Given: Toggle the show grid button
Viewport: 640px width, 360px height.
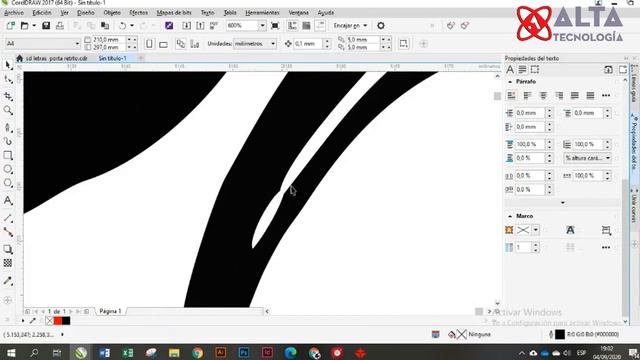Looking at the screenshot, I should click(306, 26).
